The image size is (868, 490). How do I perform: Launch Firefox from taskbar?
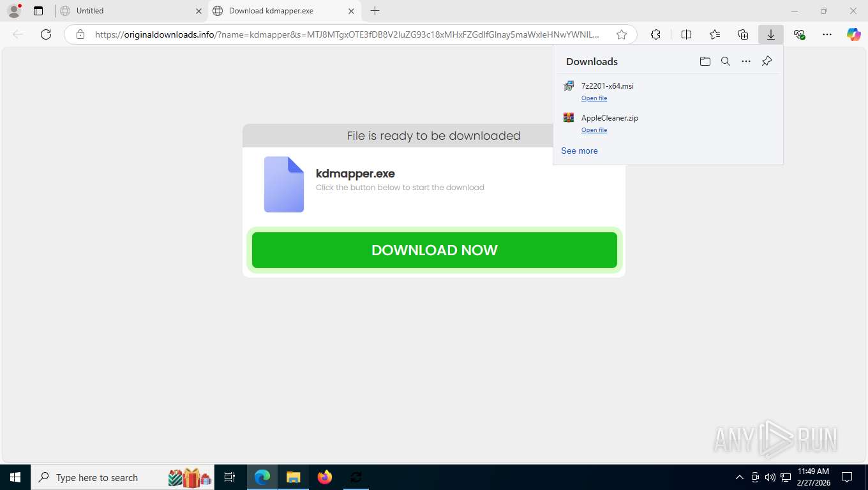(x=325, y=477)
